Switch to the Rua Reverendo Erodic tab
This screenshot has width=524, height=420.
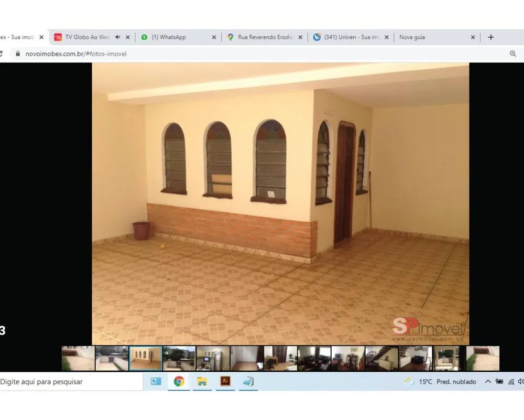click(x=265, y=37)
